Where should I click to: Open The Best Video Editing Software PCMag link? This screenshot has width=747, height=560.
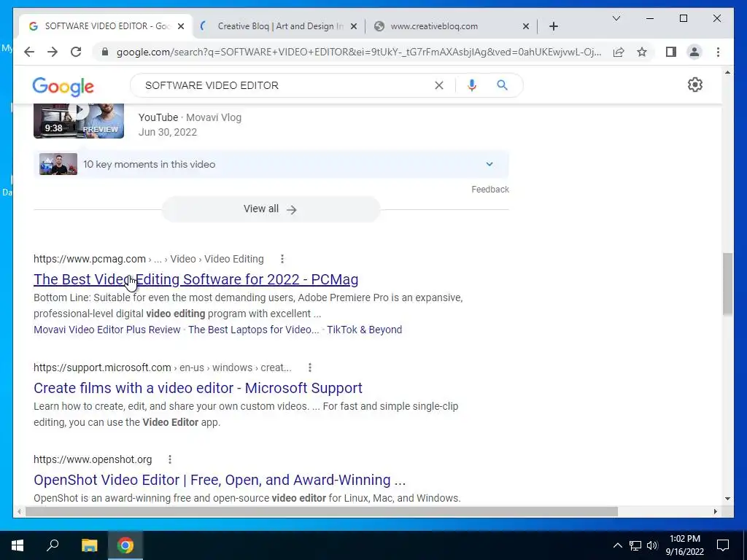[196, 279]
